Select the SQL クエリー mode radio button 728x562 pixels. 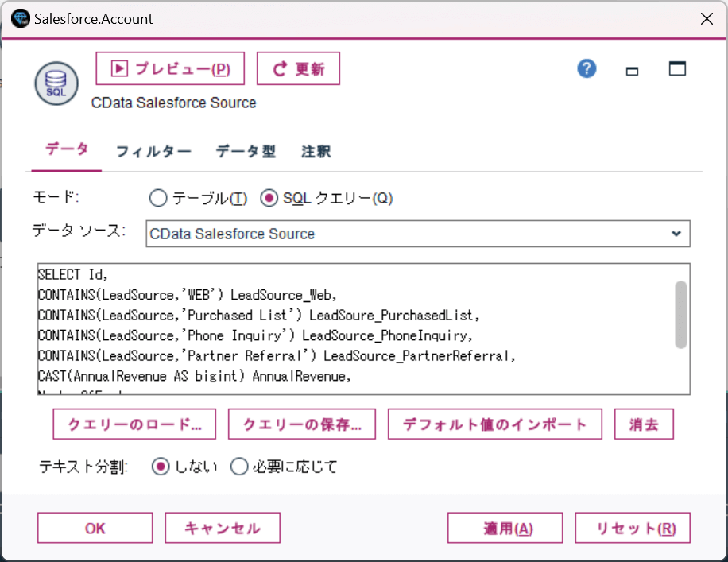tap(269, 198)
